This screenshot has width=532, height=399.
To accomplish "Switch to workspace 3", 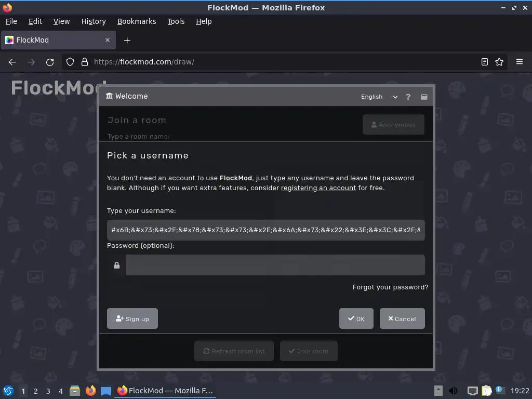I will point(48,391).
